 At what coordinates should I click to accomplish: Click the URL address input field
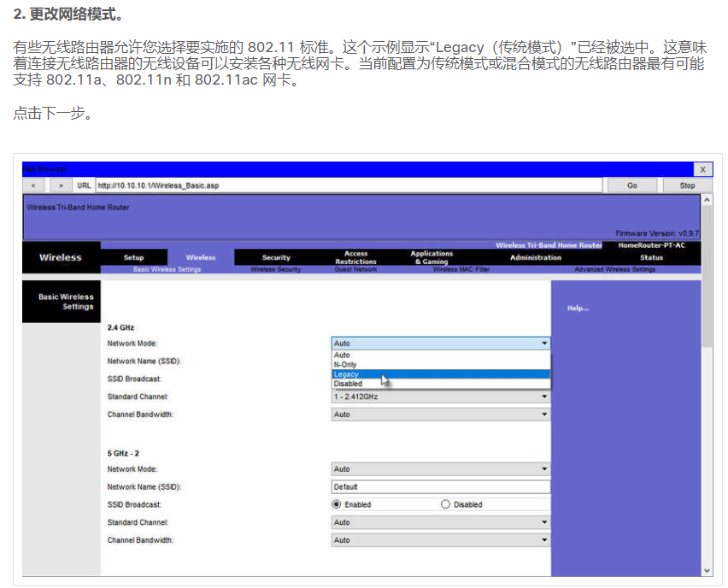click(348, 185)
